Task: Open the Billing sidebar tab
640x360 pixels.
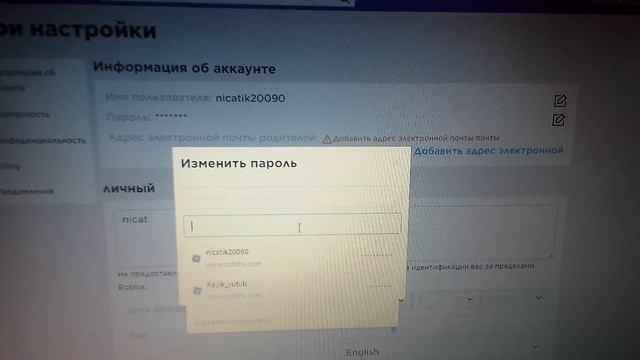Action: click(10, 166)
